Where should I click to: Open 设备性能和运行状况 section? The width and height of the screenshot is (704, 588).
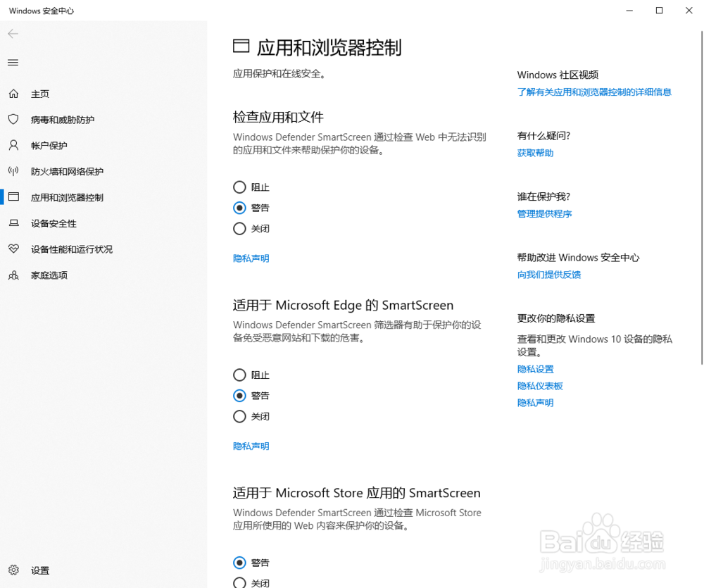(x=71, y=249)
